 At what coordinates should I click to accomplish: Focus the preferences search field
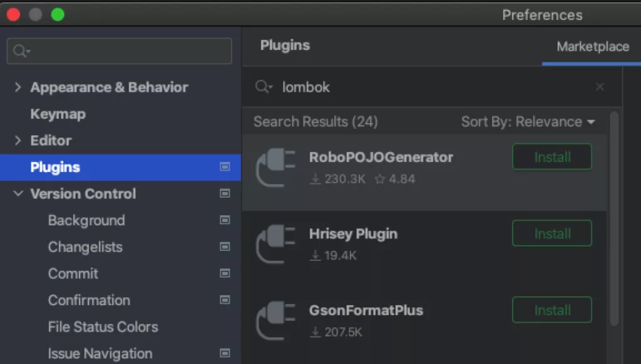tap(120, 51)
